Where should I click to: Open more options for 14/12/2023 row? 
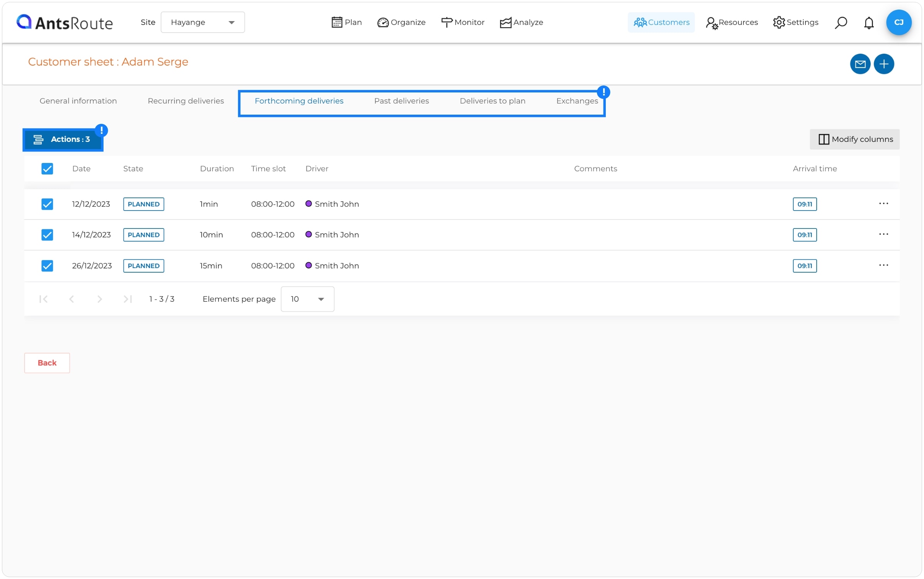[x=883, y=234]
